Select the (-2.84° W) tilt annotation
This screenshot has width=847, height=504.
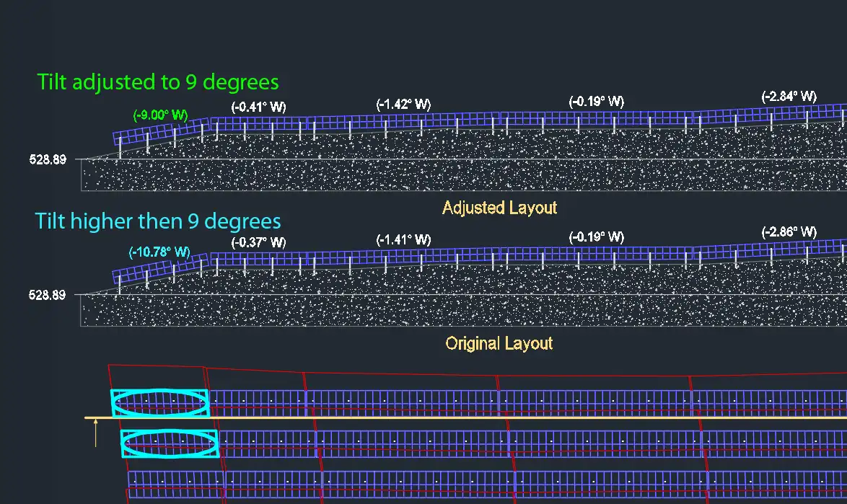pyautogui.click(x=789, y=97)
